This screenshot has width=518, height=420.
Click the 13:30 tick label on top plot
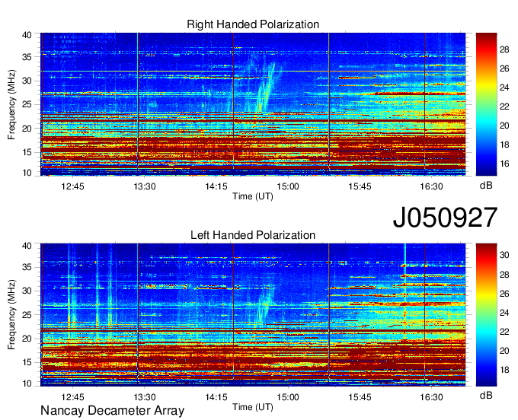coord(145,186)
